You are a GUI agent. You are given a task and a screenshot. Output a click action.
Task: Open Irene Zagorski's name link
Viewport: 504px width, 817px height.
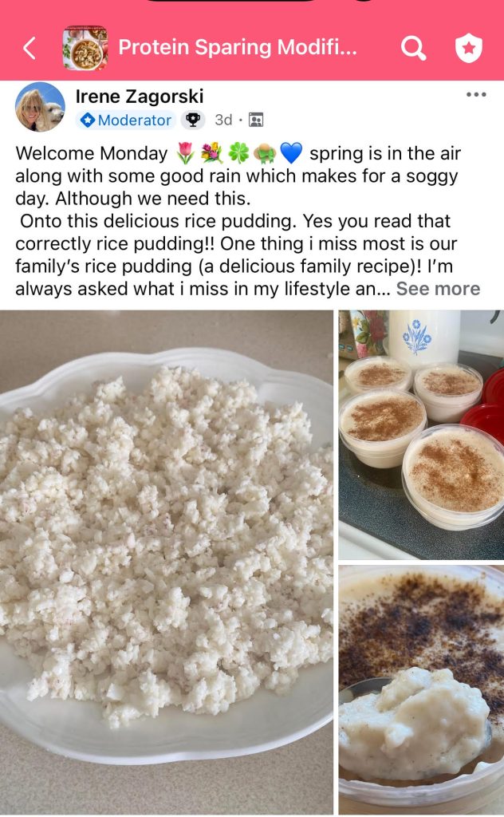[140, 97]
